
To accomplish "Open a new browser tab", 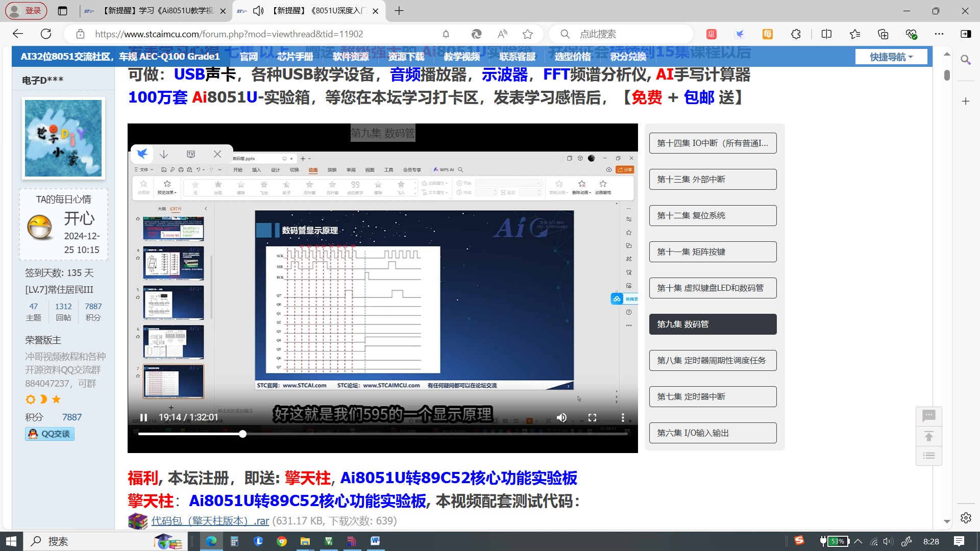I will [x=399, y=11].
